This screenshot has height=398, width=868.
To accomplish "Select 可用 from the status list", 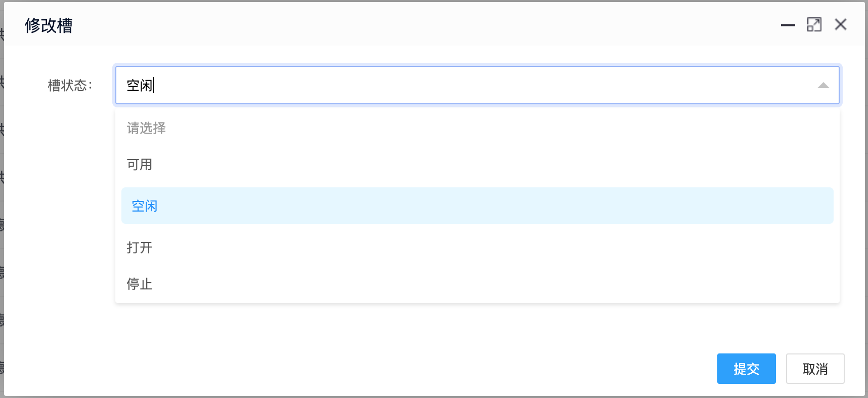I will [478, 165].
